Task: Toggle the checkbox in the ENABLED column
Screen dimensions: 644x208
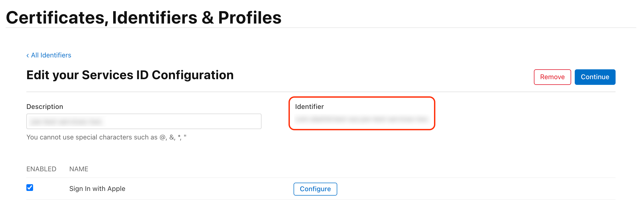Action: pyautogui.click(x=30, y=188)
